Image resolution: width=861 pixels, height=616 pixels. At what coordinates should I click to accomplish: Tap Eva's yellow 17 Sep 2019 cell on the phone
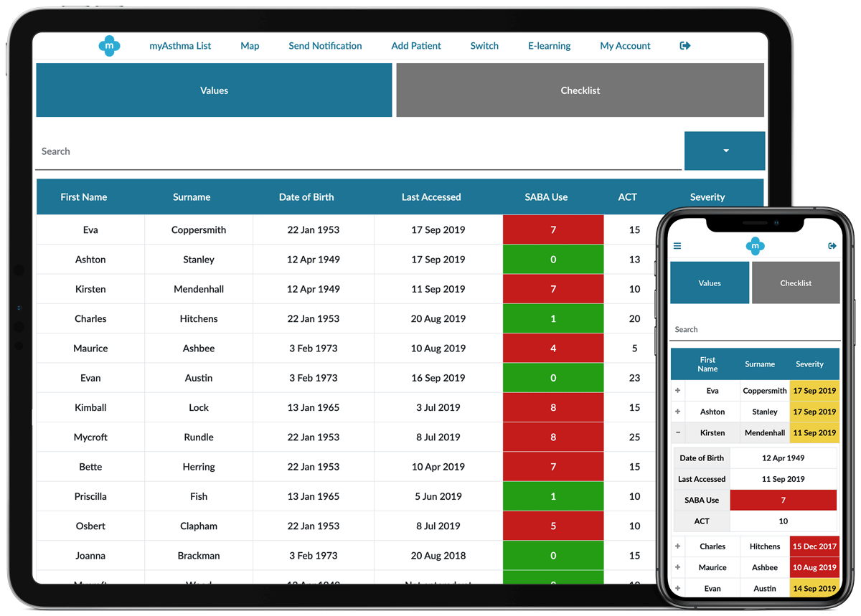tap(814, 391)
